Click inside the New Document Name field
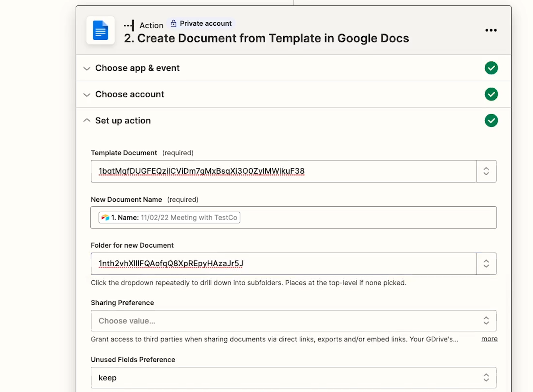Image resolution: width=533 pixels, height=392 pixels. [293, 218]
